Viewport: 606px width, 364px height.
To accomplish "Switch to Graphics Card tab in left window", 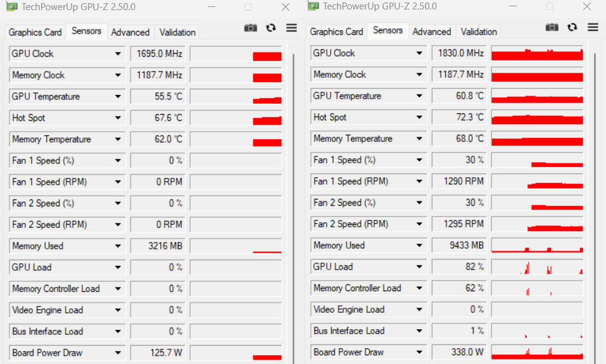I will (x=35, y=32).
